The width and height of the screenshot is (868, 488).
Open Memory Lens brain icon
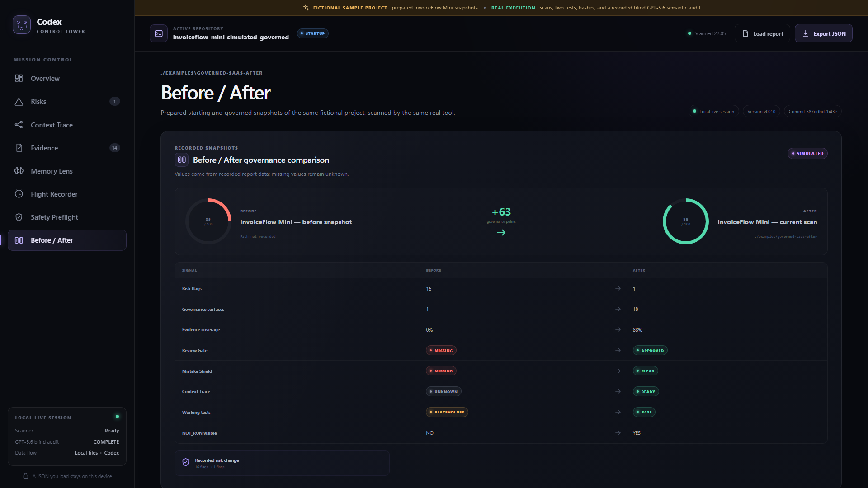[x=19, y=171]
